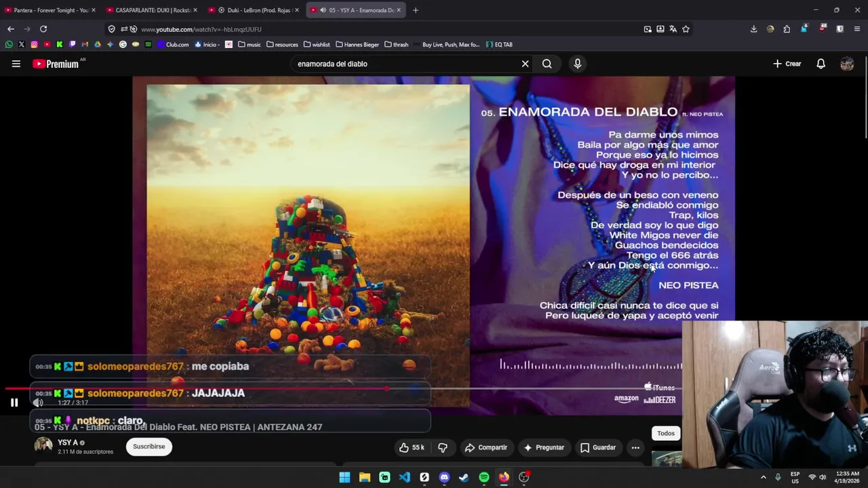Open the account avatar menu
The width and height of the screenshot is (868, 488).
847,64
